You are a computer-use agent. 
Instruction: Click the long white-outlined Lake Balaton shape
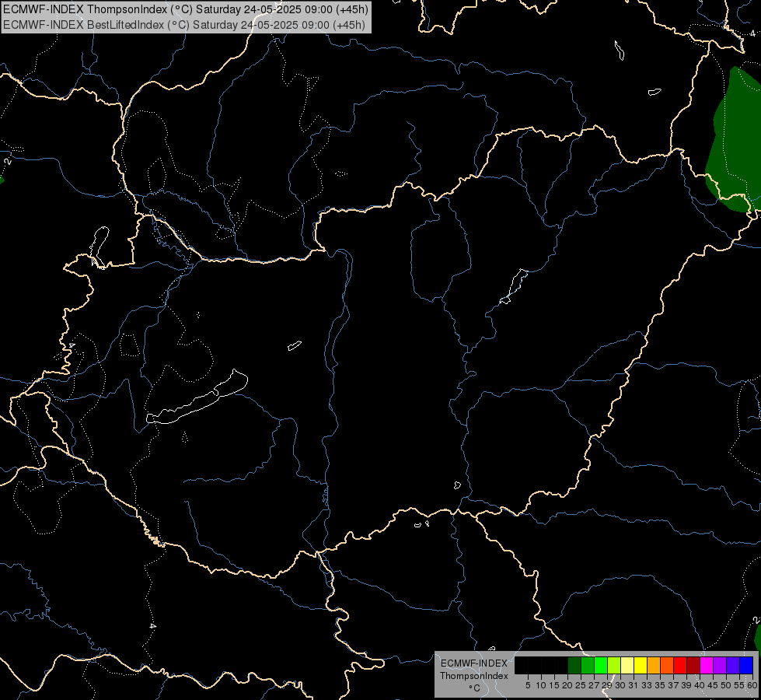click(197, 397)
